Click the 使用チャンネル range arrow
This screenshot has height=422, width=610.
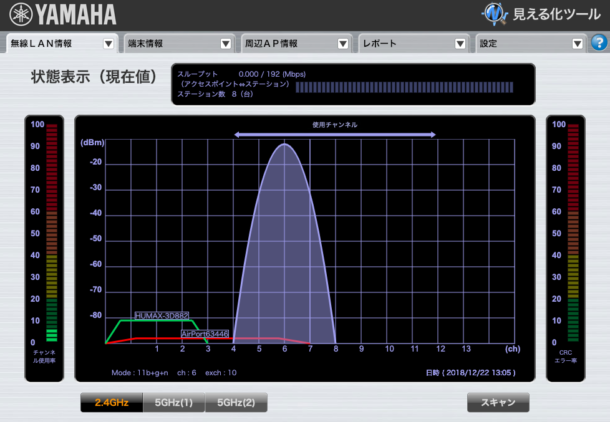(335, 135)
